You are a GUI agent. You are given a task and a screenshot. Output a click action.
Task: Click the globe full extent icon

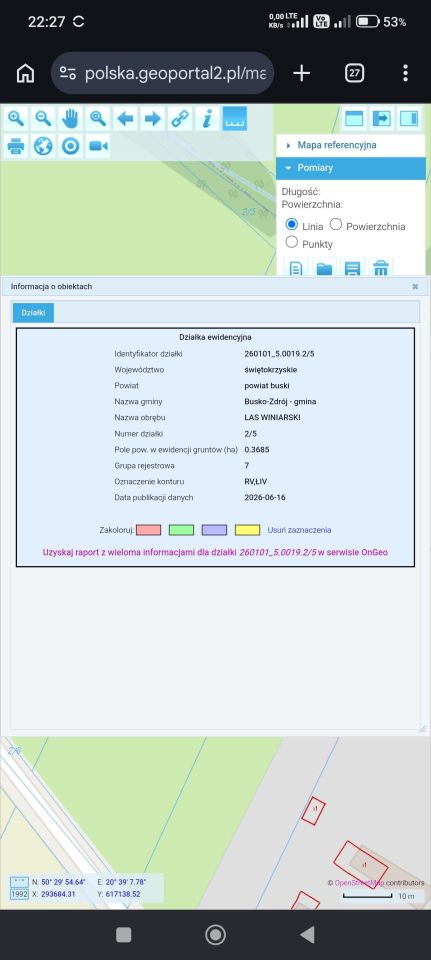pos(43,146)
